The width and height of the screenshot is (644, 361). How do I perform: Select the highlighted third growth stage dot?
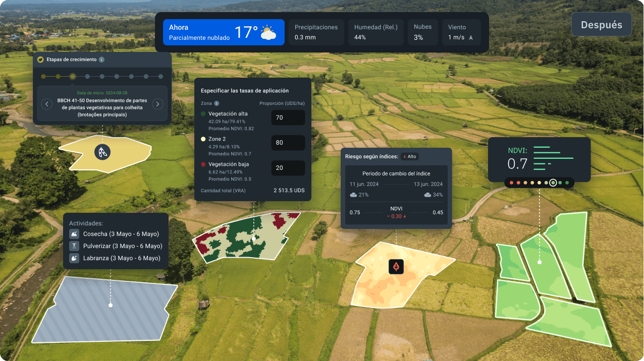[73, 77]
